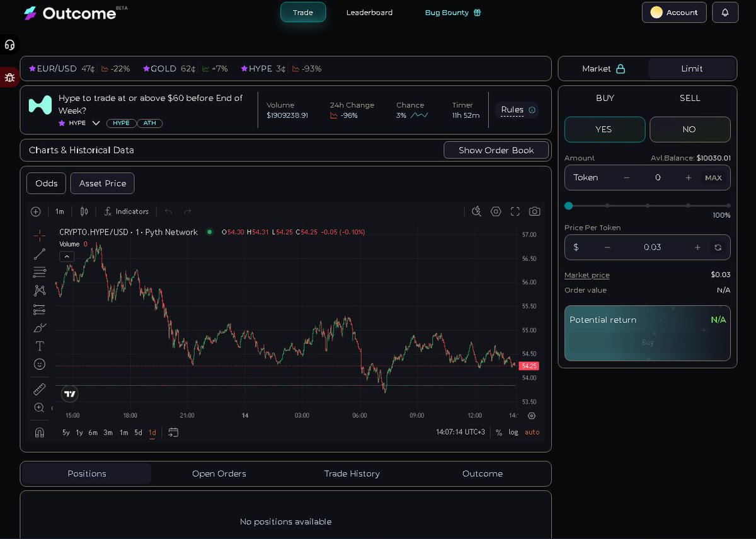Click the amount percentage slider handle
Image resolution: width=756 pixels, height=539 pixels.
(x=569, y=206)
